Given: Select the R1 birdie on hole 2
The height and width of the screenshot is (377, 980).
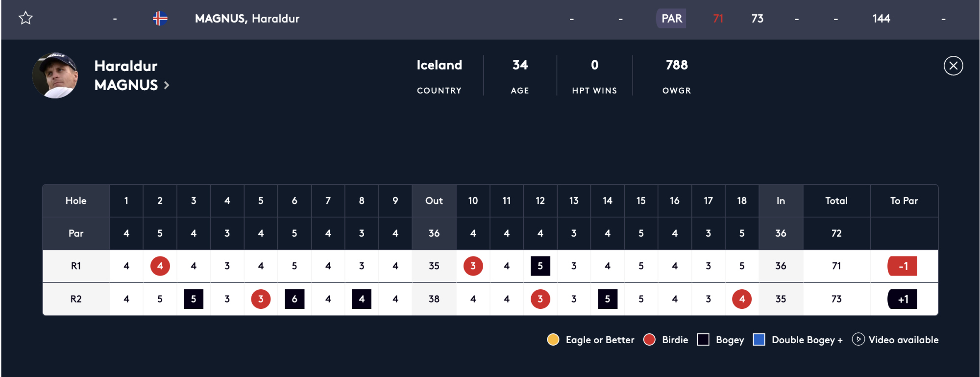Looking at the screenshot, I should 160,266.
